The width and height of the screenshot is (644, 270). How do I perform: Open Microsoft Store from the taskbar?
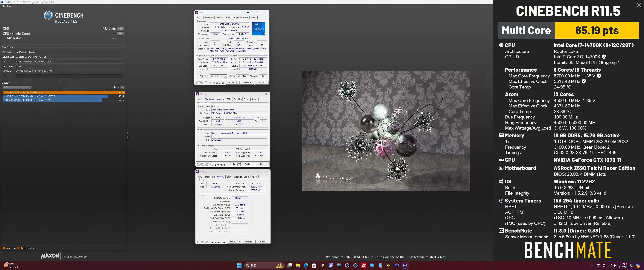(x=314, y=265)
